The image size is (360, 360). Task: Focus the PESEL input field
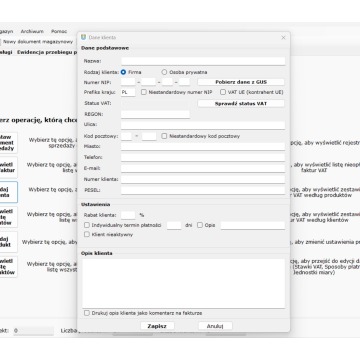coord(203,190)
